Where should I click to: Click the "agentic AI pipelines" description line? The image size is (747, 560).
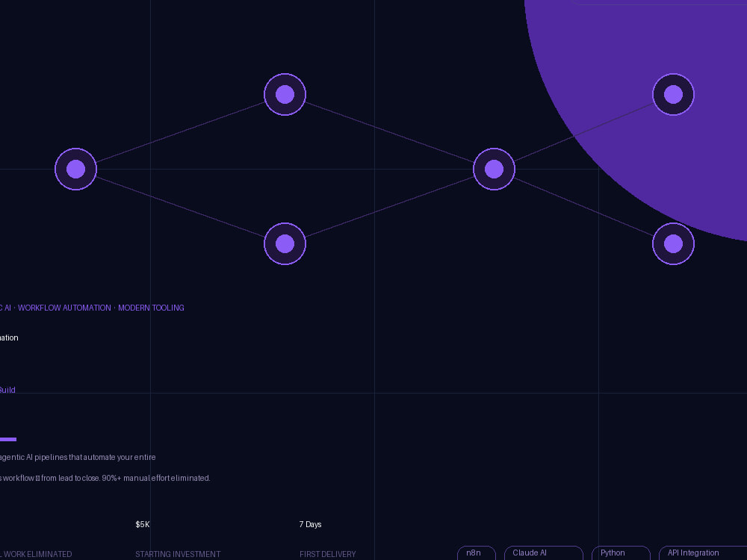pyautogui.click(x=78, y=457)
